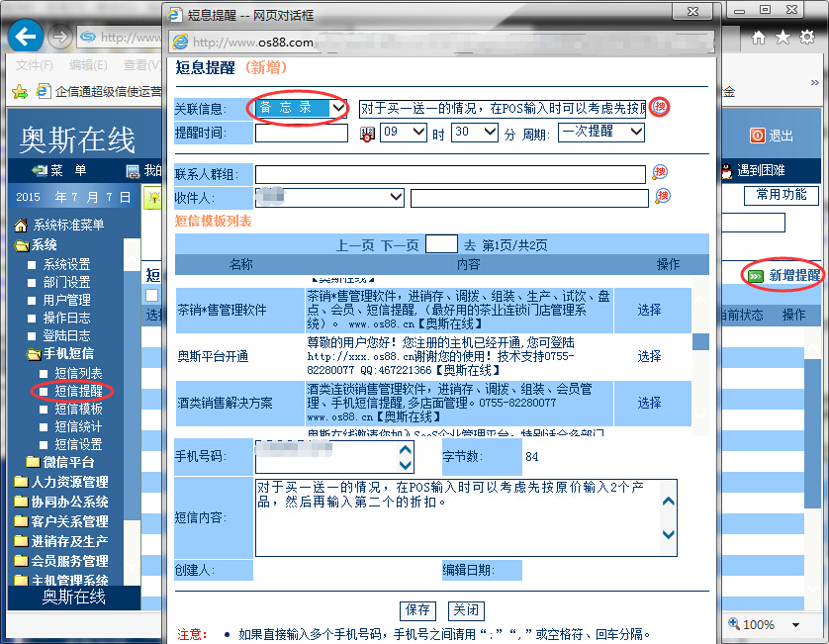Click the lightbulb icon in the main page
The image size is (829, 644).
pyautogui.click(x=154, y=198)
